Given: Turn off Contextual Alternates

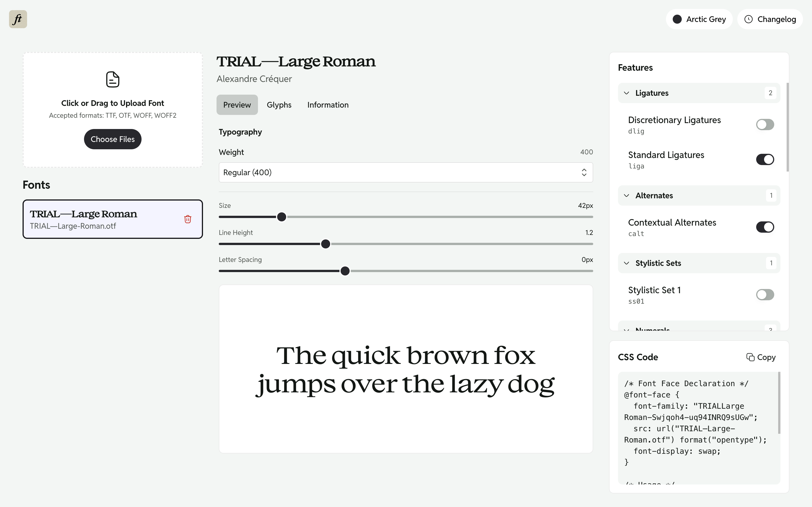Looking at the screenshot, I should tap(765, 227).
